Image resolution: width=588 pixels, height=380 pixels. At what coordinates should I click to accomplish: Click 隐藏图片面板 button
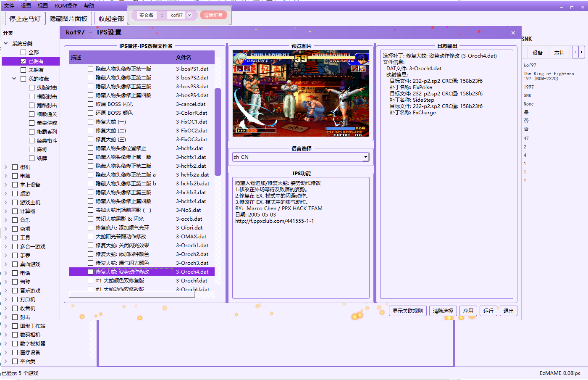(x=69, y=18)
